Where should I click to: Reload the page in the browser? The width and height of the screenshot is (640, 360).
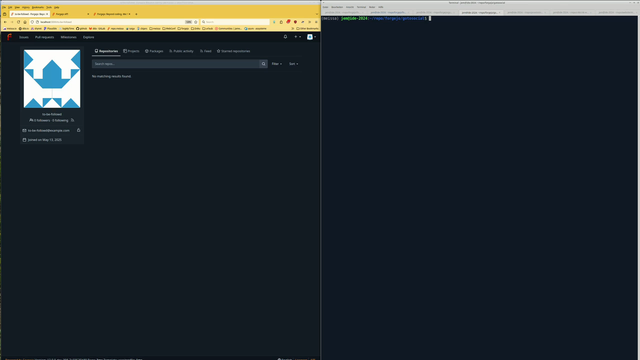18,22
